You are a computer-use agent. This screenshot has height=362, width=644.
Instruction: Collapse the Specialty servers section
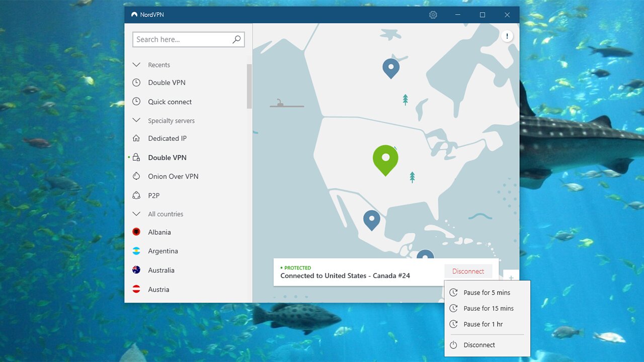point(136,121)
